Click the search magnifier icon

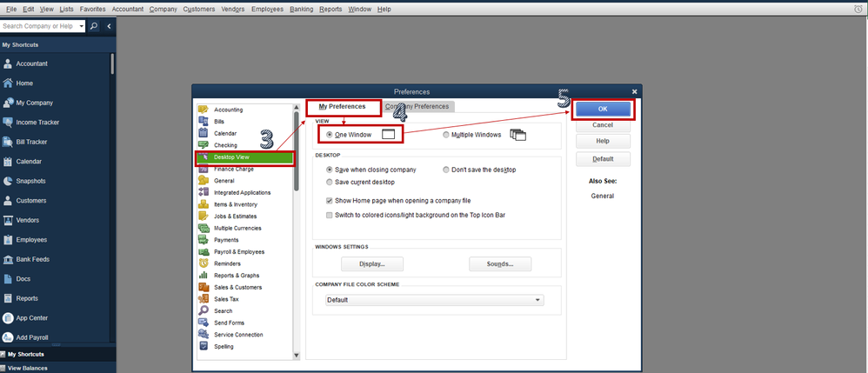(94, 26)
